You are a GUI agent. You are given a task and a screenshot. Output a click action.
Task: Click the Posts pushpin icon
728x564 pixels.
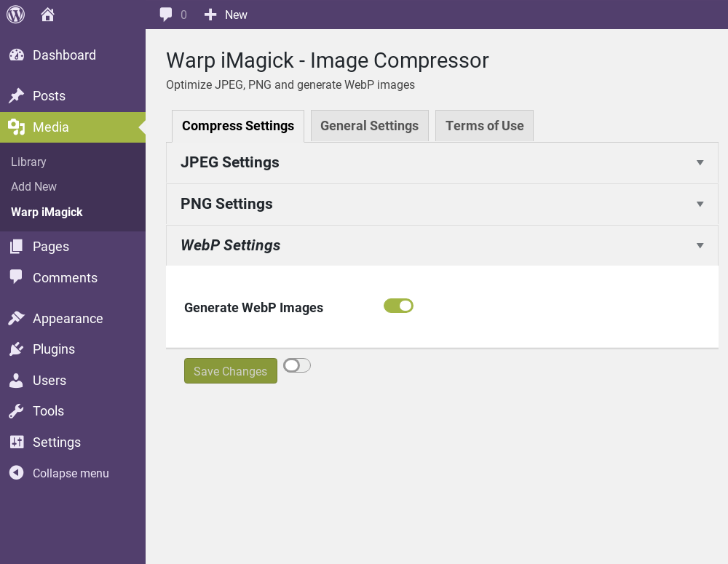pyautogui.click(x=16, y=96)
